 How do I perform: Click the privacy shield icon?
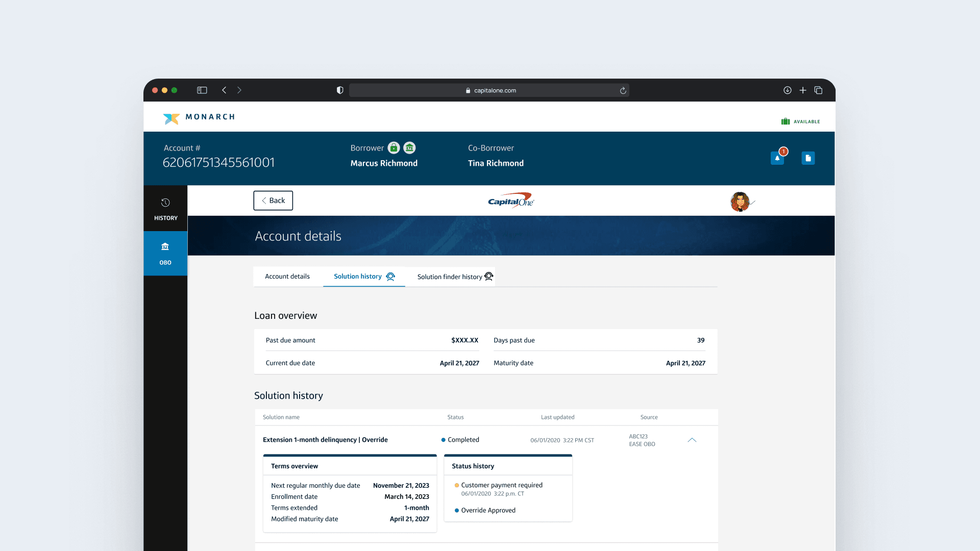(x=340, y=90)
